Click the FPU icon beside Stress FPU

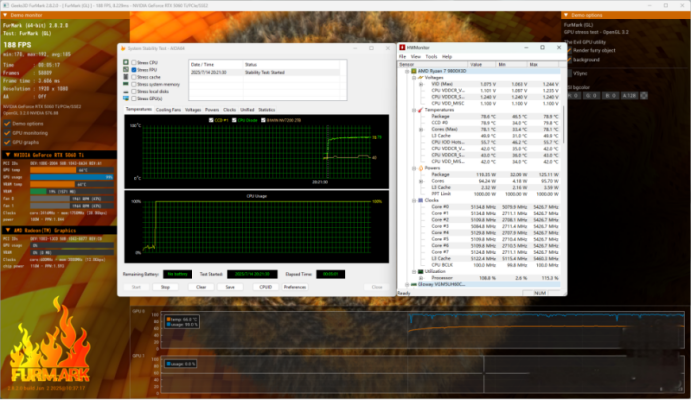(126, 70)
